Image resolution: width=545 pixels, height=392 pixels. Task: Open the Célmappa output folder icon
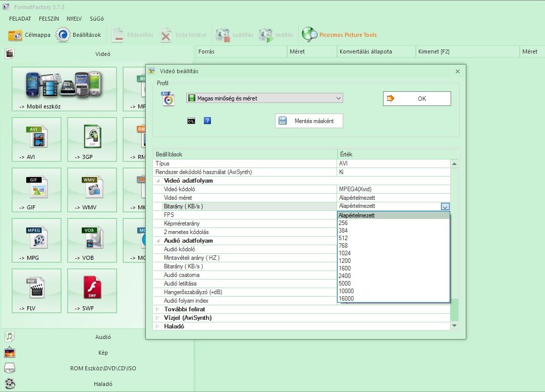coord(15,35)
